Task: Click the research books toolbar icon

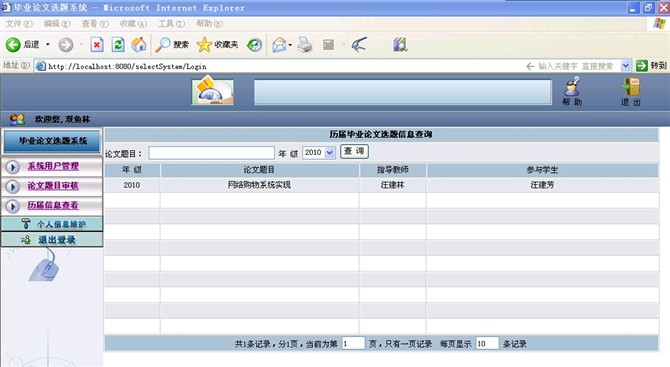Action: (400, 44)
